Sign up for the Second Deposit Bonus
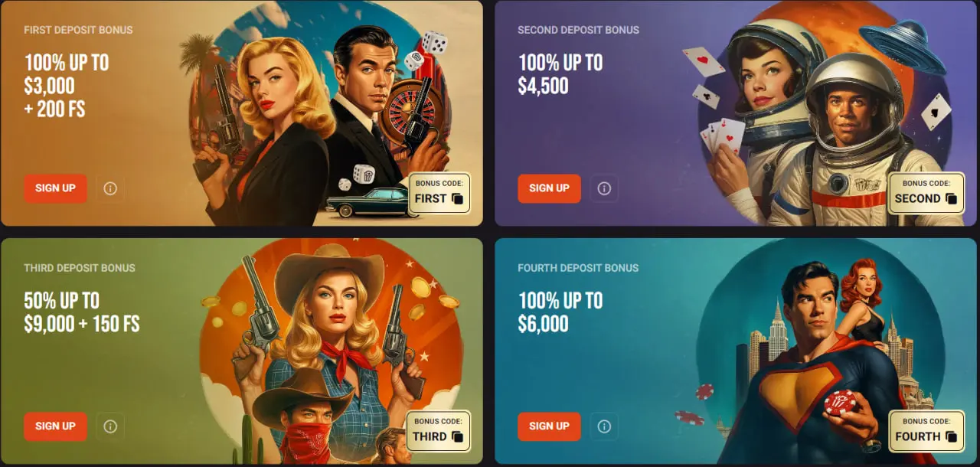The width and height of the screenshot is (980, 467). click(549, 188)
